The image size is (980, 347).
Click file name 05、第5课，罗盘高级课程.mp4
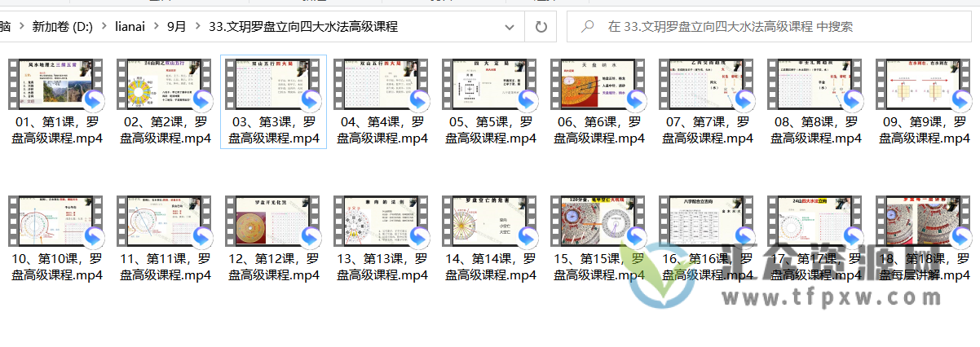click(x=491, y=130)
